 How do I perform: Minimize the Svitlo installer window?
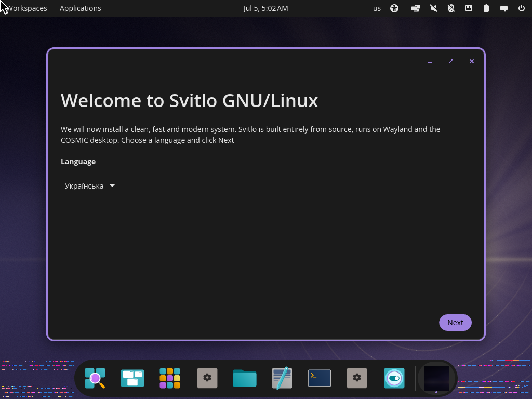pyautogui.click(x=430, y=61)
